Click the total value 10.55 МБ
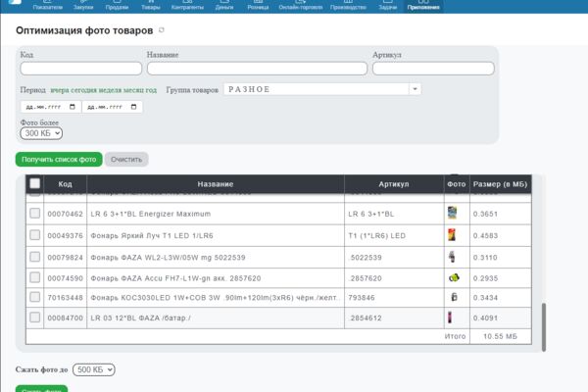This screenshot has width=588, height=392. pyautogui.click(x=500, y=336)
